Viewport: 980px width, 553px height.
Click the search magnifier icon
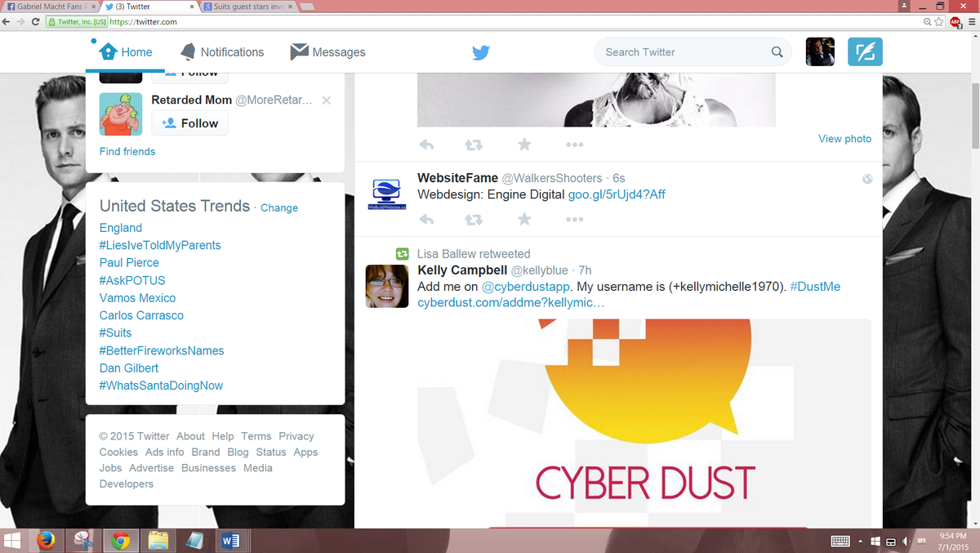777,51
